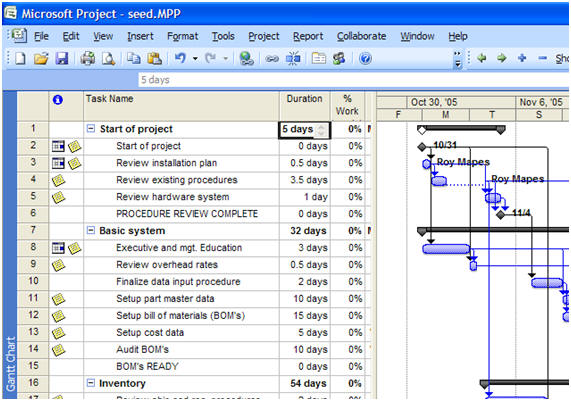
Task: Open the Report menu
Action: coord(308,36)
